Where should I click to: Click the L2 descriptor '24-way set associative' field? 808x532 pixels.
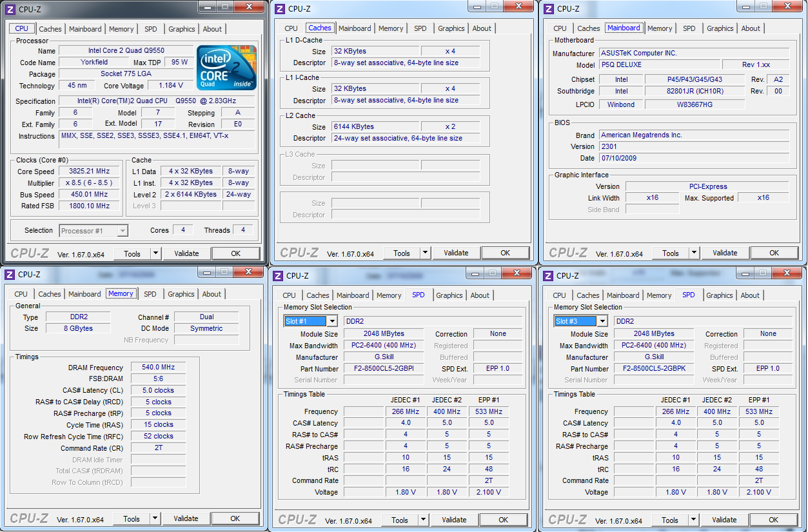(406, 138)
